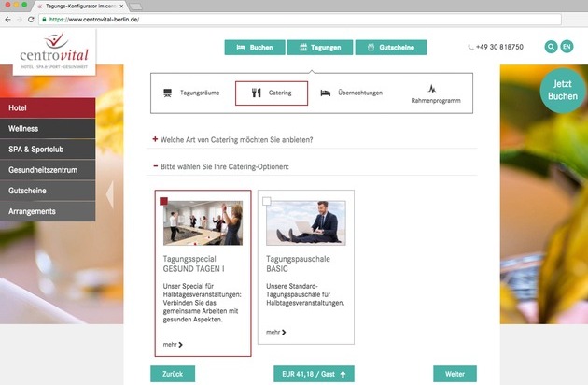
Task: Collapse the sidebar using the left triangle arrow
Action: click(x=110, y=194)
